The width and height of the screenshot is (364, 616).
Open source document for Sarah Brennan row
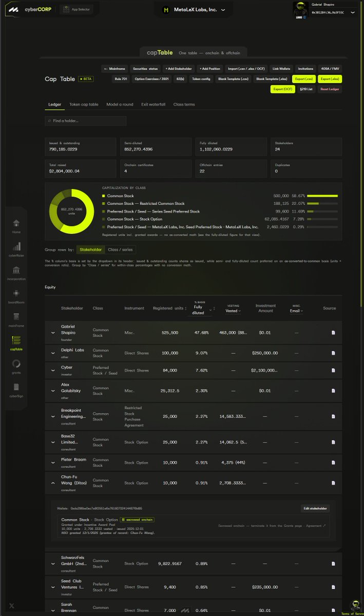click(333, 610)
